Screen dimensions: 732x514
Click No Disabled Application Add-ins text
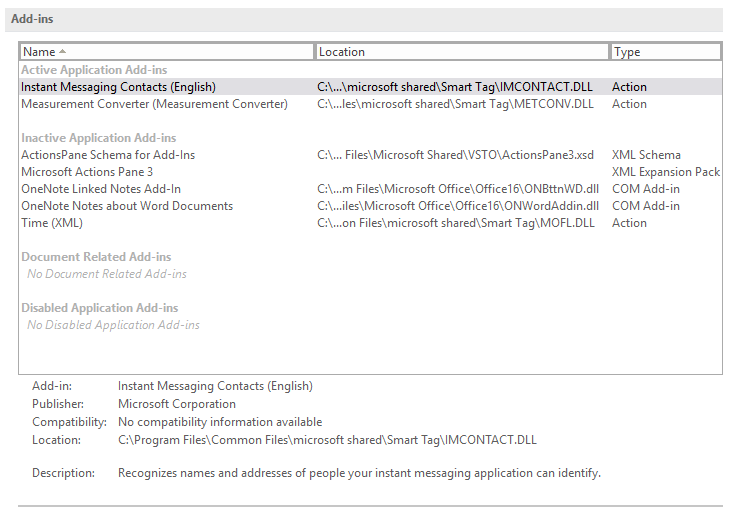(x=113, y=325)
